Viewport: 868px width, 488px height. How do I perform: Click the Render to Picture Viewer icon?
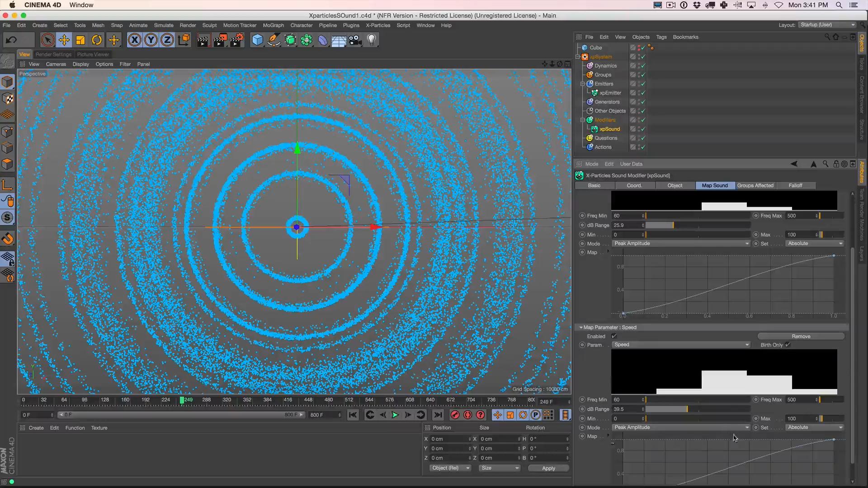click(x=220, y=40)
